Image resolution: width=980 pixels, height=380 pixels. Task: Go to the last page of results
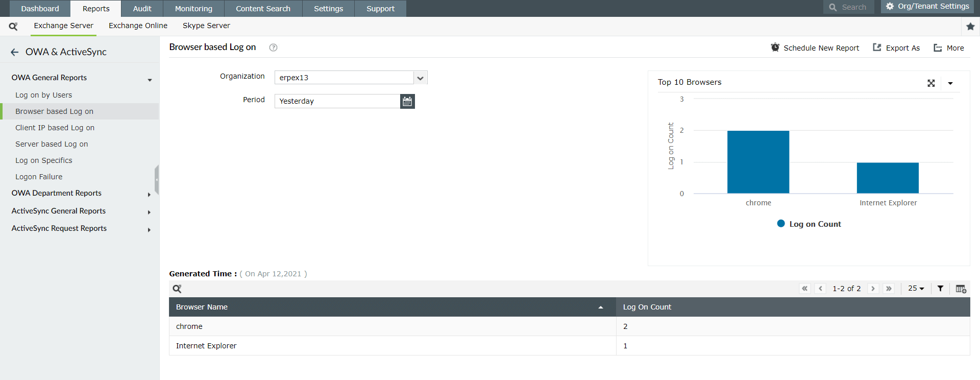889,289
